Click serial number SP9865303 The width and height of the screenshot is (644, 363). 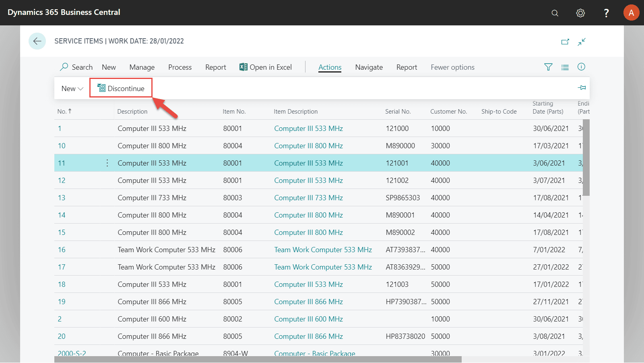[x=403, y=198]
